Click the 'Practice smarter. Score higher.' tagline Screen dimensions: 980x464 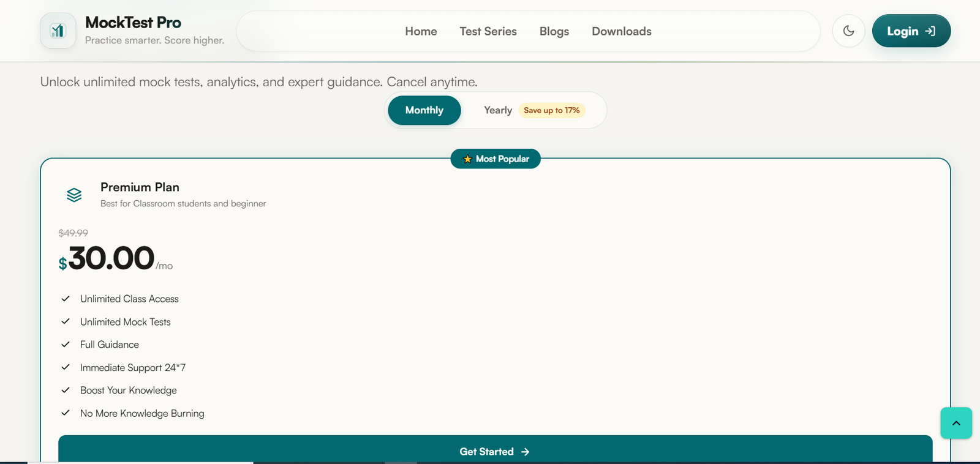coord(154,40)
